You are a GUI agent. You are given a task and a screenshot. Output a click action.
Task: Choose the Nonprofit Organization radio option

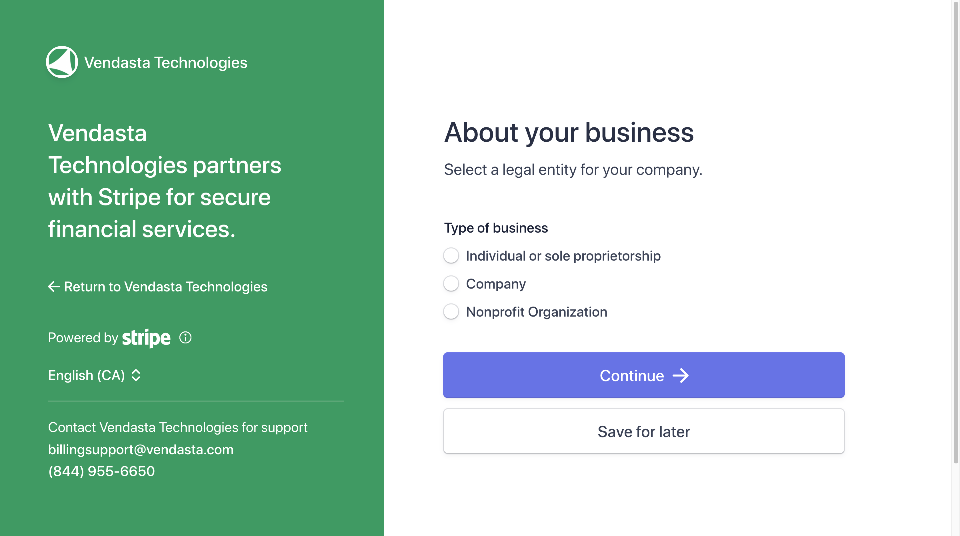[451, 312]
